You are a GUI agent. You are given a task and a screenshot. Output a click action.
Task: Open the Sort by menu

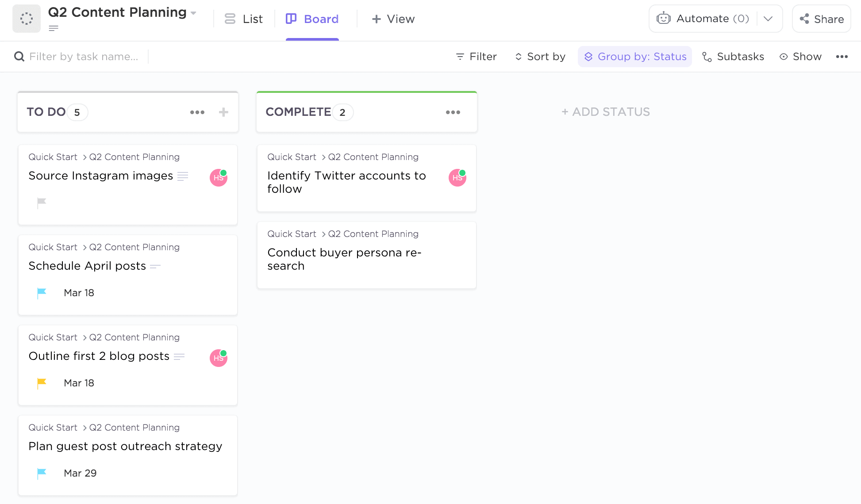540,57
